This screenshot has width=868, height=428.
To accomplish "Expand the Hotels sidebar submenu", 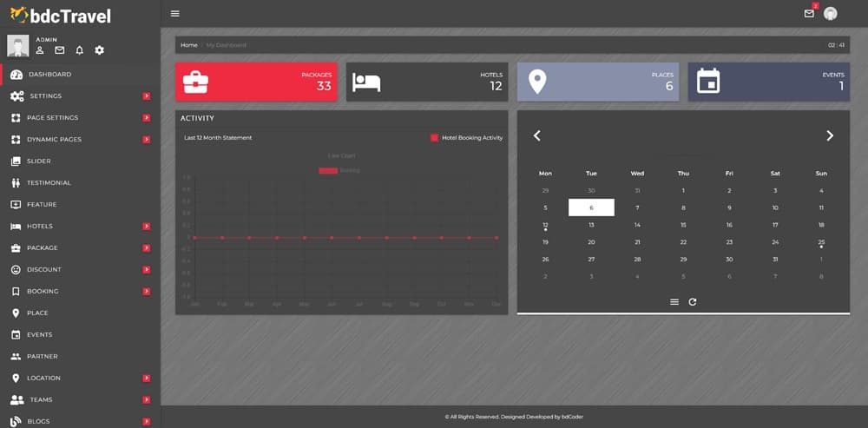I will pyautogui.click(x=147, y=227).
